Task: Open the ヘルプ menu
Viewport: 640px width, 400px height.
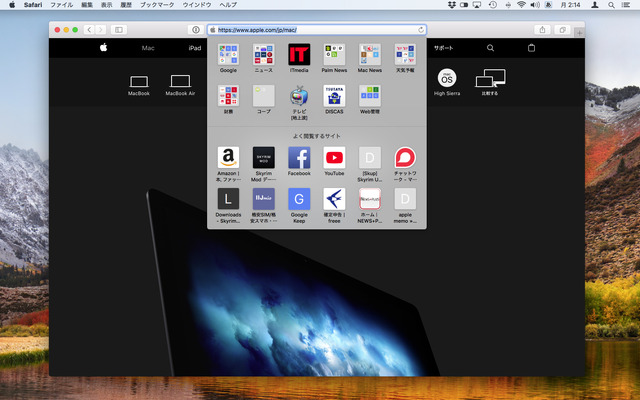Action: tap(228, 5)
